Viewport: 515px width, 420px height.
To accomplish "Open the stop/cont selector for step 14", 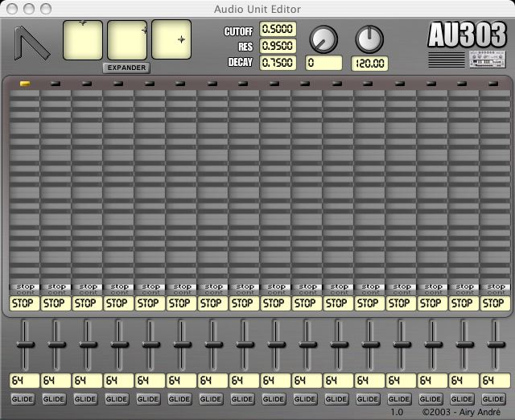I will (x=433, y=290).
